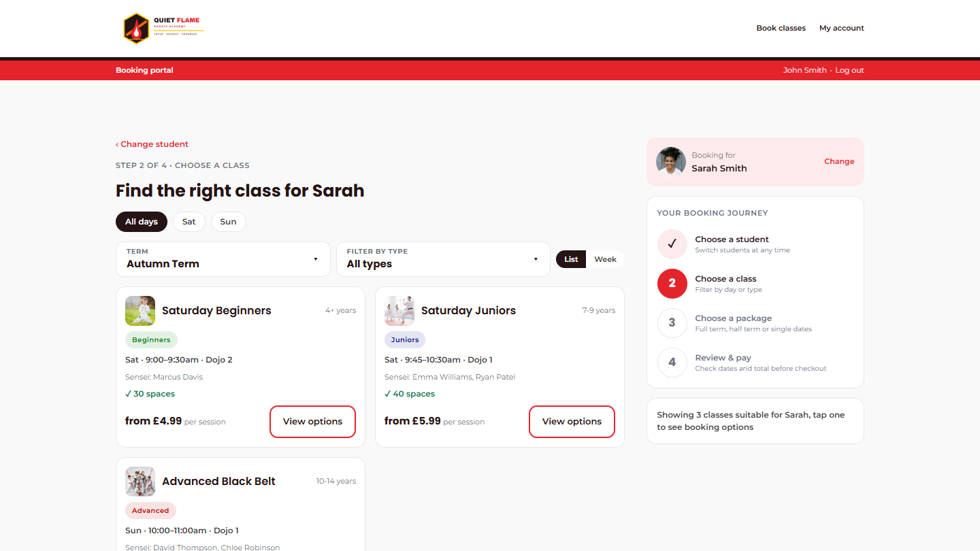Click Choose a package step label
The width and height of the screenshot is (980, 551).
pyautogui.click(x=734, y=318)
